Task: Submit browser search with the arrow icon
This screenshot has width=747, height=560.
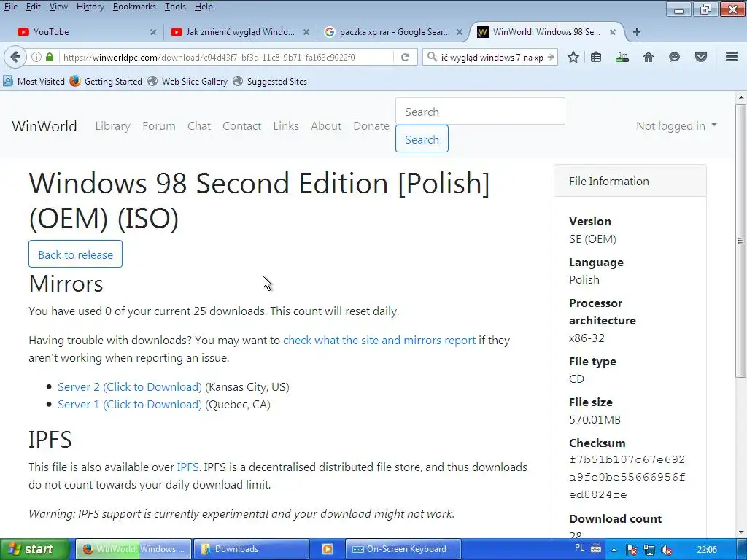Action: pyautogui.click(x=551, y=57)
